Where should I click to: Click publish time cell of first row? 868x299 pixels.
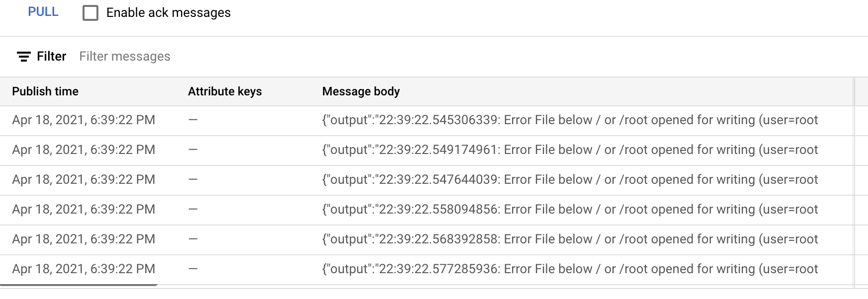point(84,120)
